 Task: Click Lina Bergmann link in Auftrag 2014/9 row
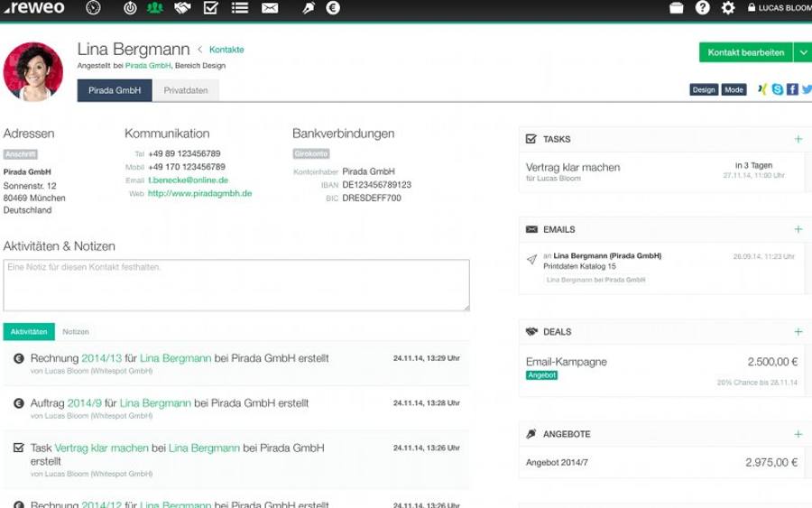pyautogui.click(x=155, y=402)
